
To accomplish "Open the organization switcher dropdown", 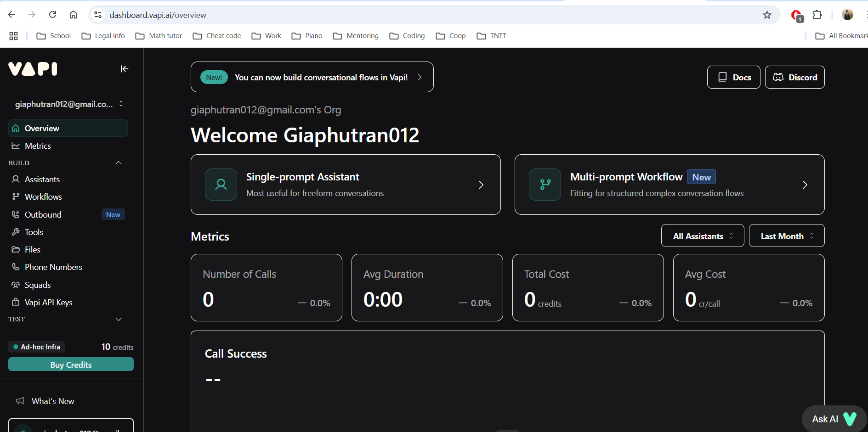I will point(69,104).
